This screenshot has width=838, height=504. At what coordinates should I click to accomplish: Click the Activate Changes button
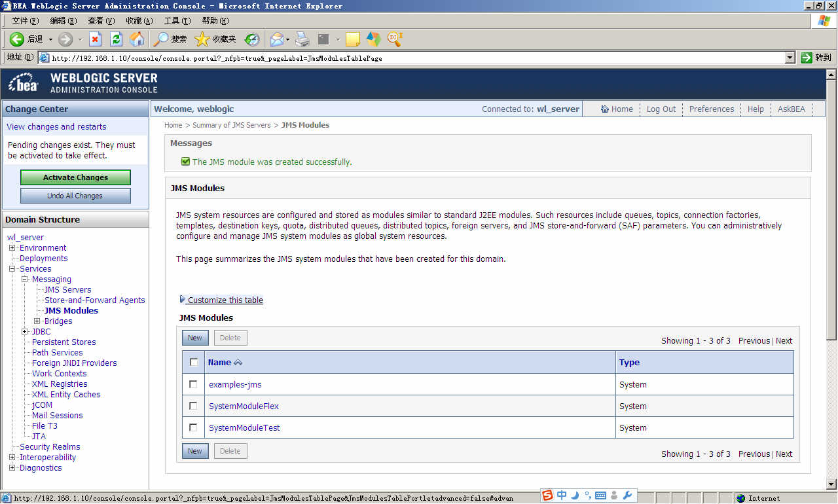(75, 177)
